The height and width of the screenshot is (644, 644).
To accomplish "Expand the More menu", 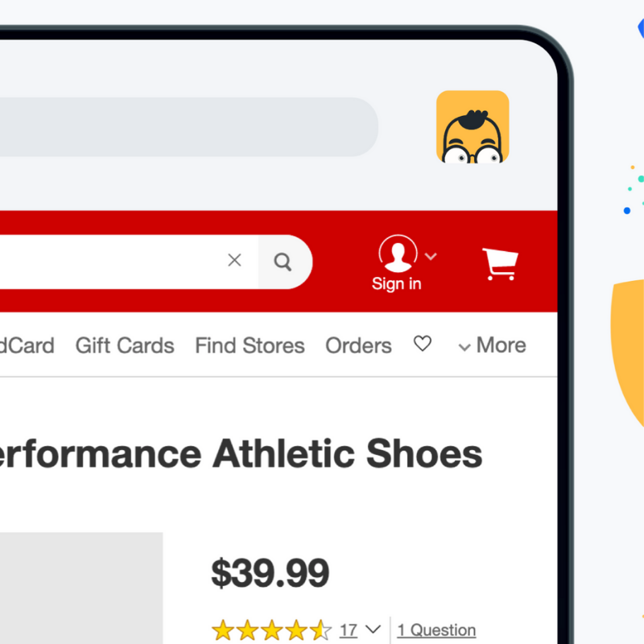I will [492, 345].
